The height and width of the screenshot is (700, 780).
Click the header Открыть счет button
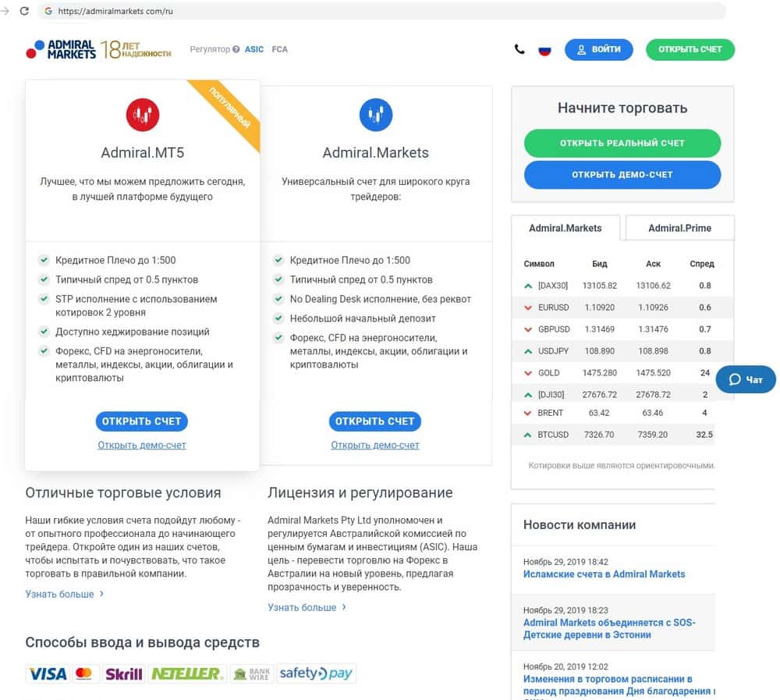(690, 50)
